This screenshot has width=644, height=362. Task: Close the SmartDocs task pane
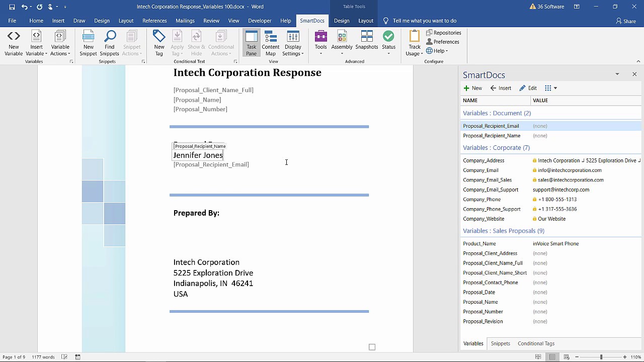(x=634, y=74)
